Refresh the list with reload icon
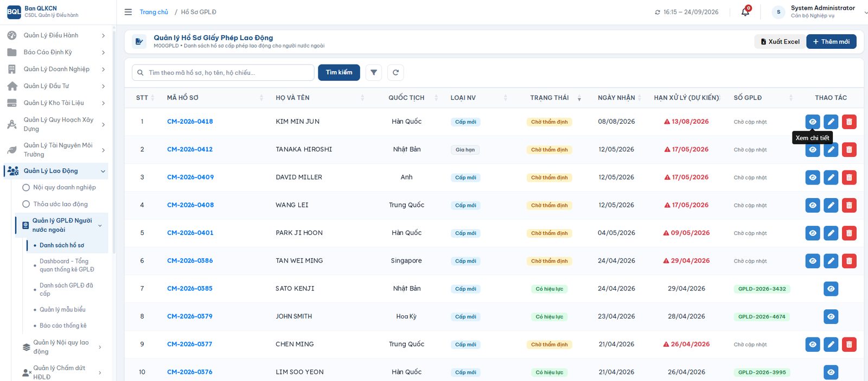This screenshot has height=381, width=868. (x=396, y=73)
